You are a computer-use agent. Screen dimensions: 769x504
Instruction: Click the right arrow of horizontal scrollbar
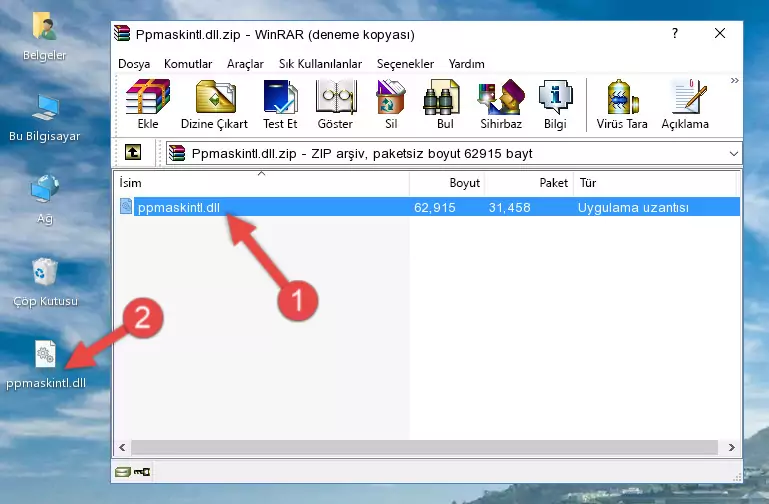731,447
